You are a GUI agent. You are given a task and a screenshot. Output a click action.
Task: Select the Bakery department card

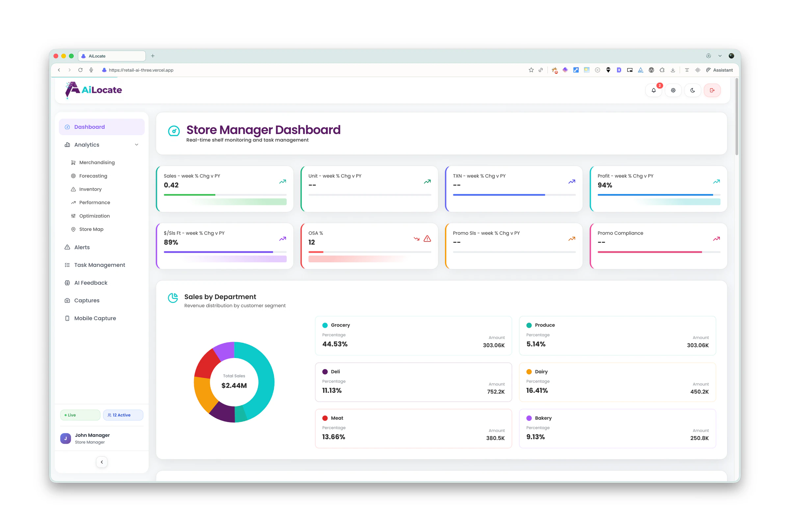tap(617, 429)
